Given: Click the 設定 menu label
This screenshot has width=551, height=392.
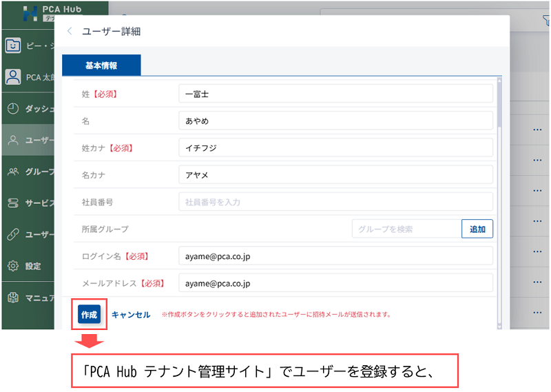Looking at the screenshot, I should (x=33, y=266).
